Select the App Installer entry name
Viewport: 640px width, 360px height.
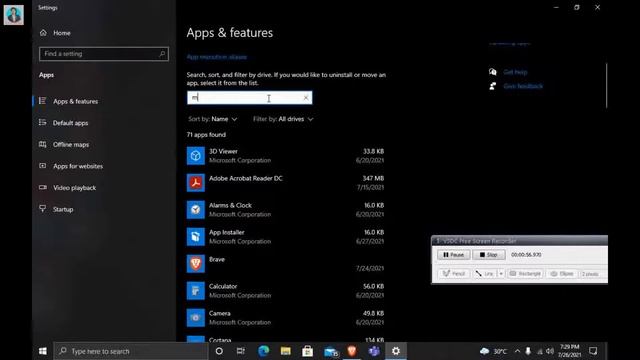(x=227, y=232)
